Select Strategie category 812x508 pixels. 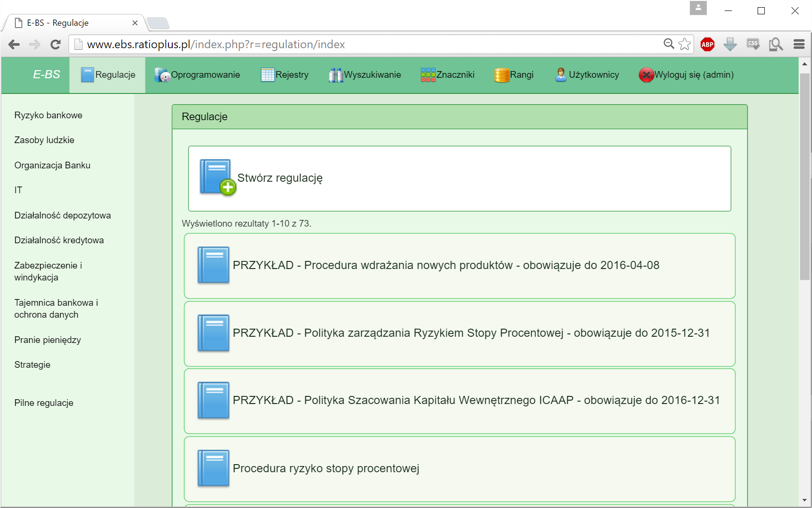[x=32, y=365]
